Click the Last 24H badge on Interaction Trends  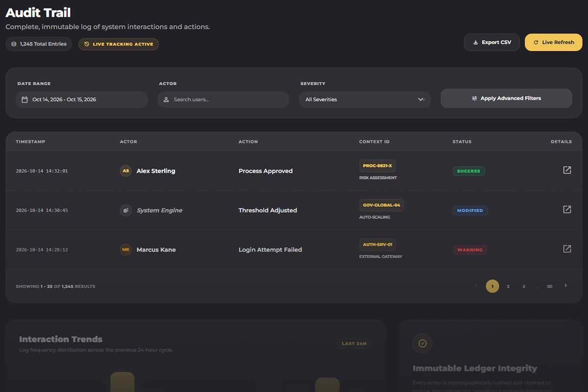354,343
